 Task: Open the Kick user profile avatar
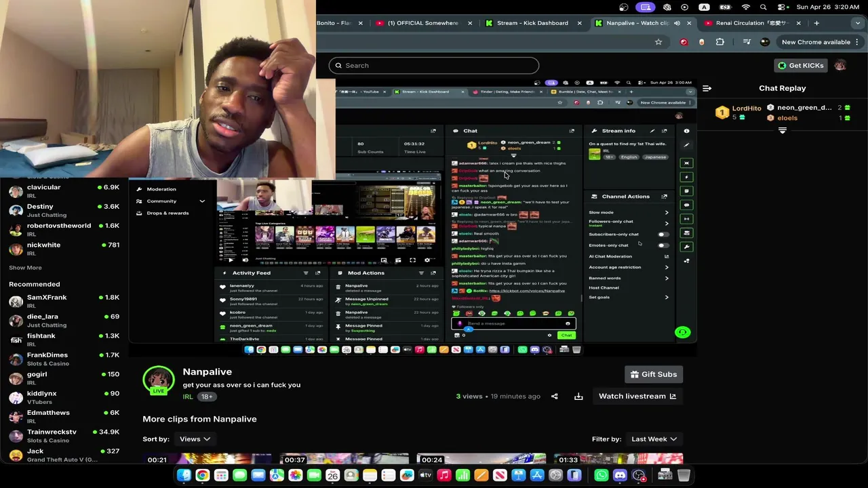[x=840, y=66]
